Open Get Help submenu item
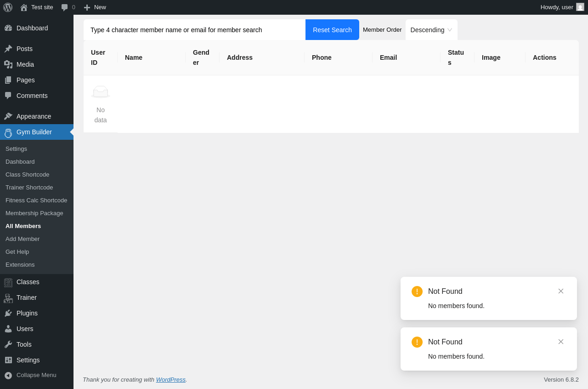Viewport: 588px width, 389px height. point(37,252)
